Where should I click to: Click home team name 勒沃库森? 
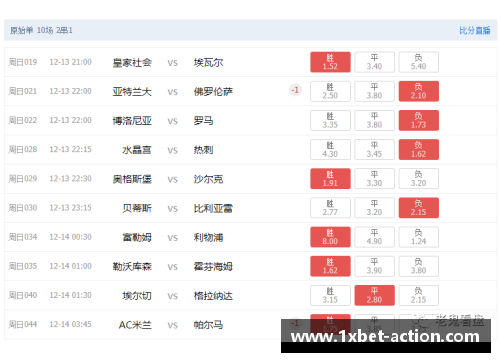click(x=132, y=267)
